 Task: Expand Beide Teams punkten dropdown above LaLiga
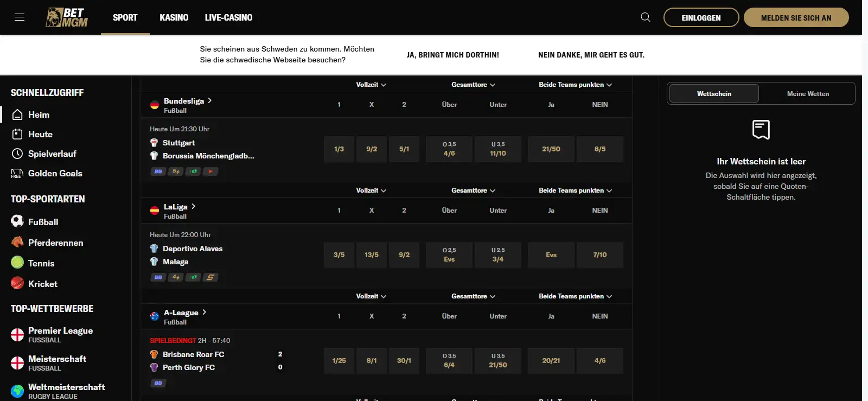click(x=575, y=190)
